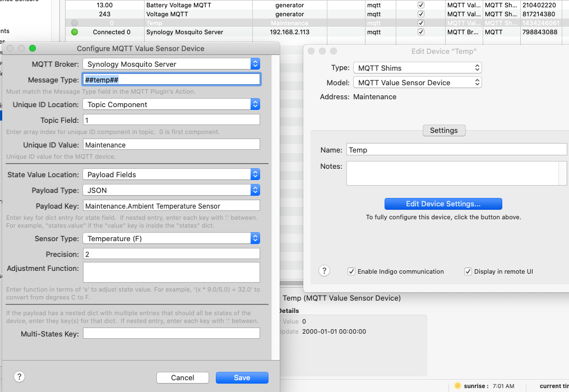The width and height of the screenshot is (569, 392).
Task: Click sunrise 7:01 AM status entry
Action: pyautogui.click(x=489, y=386)
